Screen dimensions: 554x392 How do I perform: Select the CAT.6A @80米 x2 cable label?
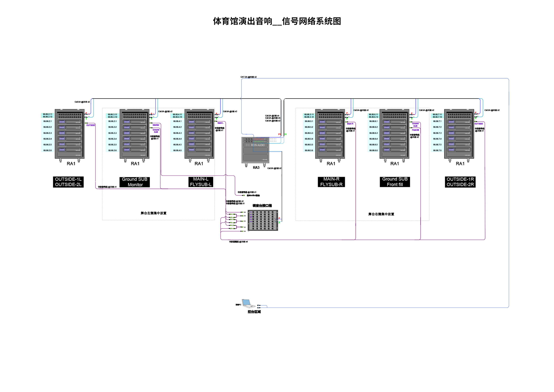click(248, 77)
